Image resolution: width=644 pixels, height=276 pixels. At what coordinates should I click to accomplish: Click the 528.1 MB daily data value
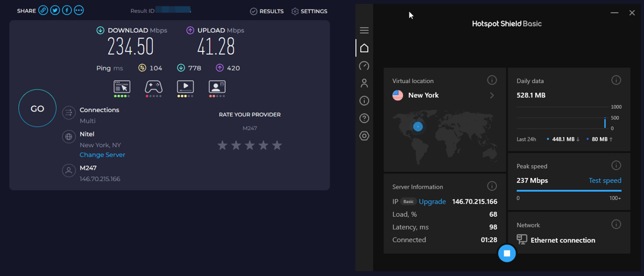pos(531,96)
